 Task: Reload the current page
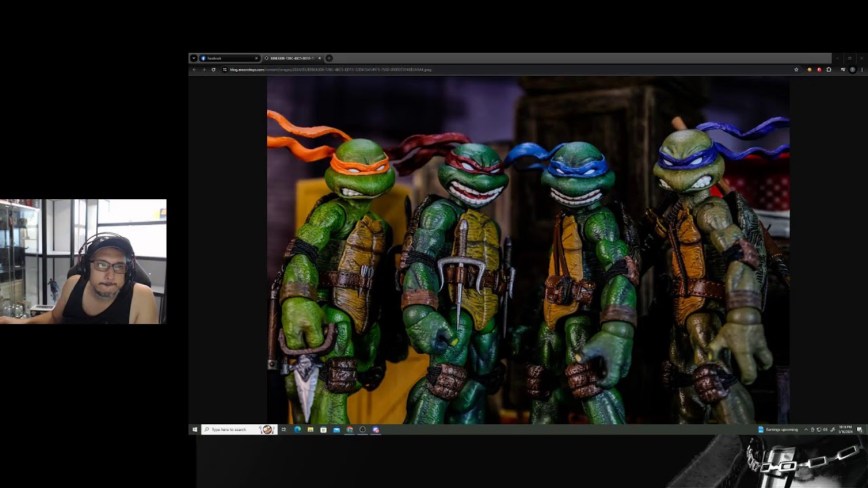pos(214,70)
